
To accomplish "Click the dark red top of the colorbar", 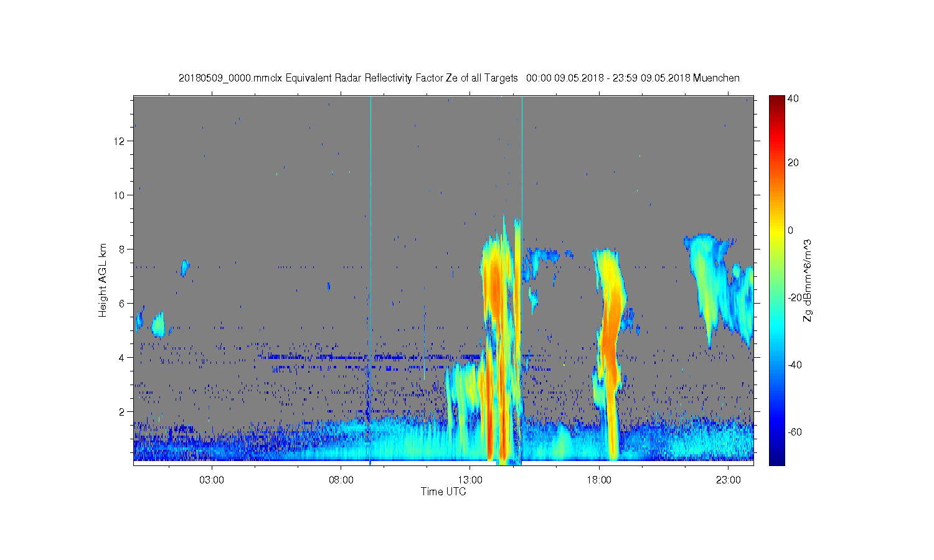I will coord(776,101).
